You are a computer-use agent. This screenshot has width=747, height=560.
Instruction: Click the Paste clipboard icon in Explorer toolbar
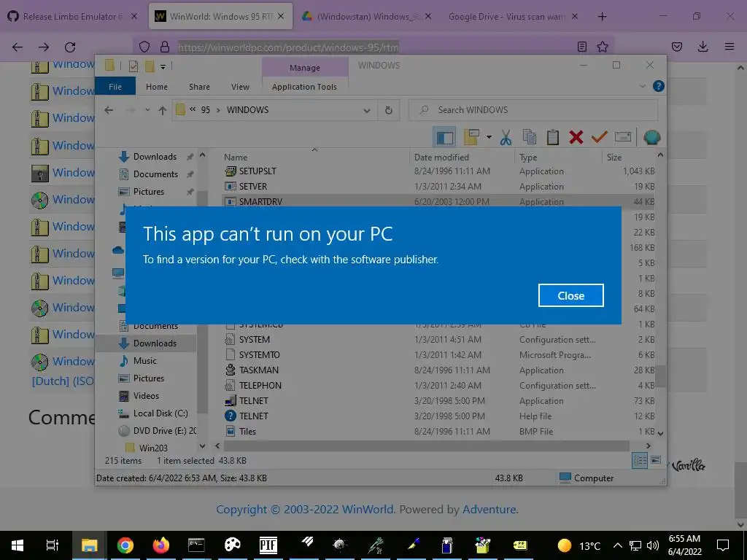tap(553, 137)
